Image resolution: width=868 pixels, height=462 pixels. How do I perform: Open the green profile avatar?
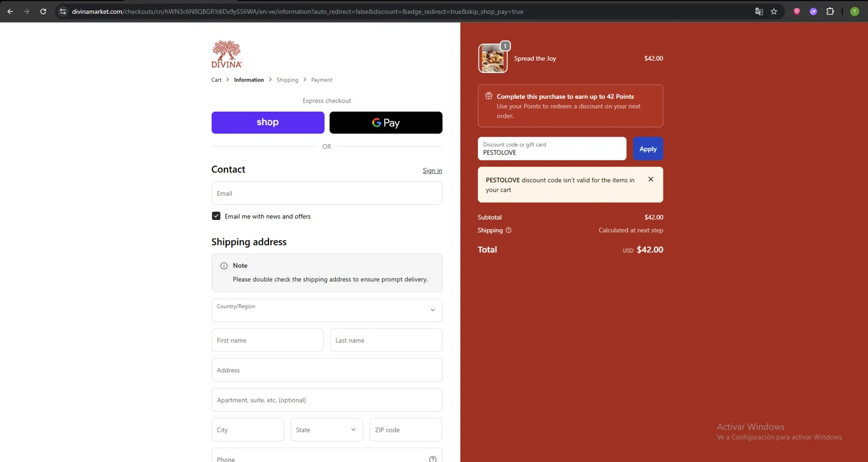click(x=855, y=11)
